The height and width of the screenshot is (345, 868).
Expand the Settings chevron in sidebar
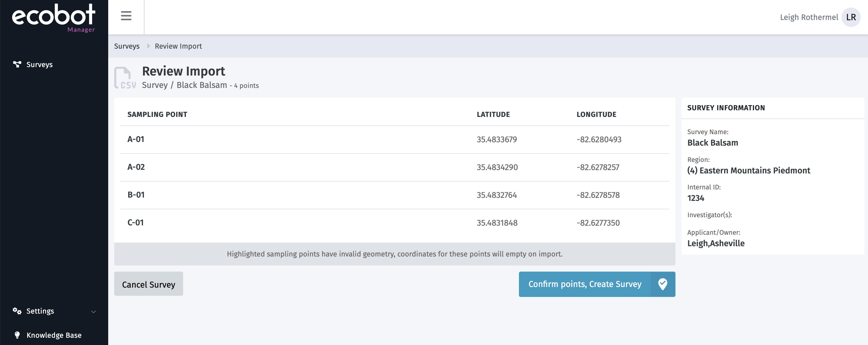(94, 311)
